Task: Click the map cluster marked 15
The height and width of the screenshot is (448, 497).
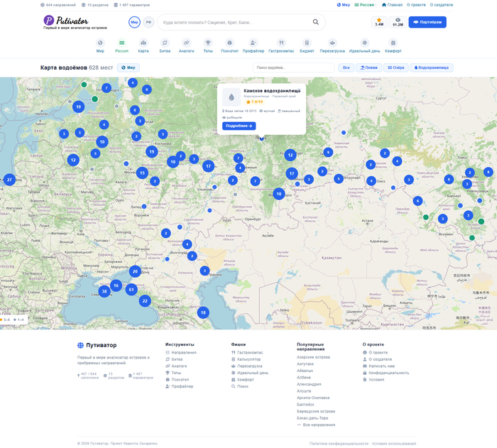Action: [142, 173]
